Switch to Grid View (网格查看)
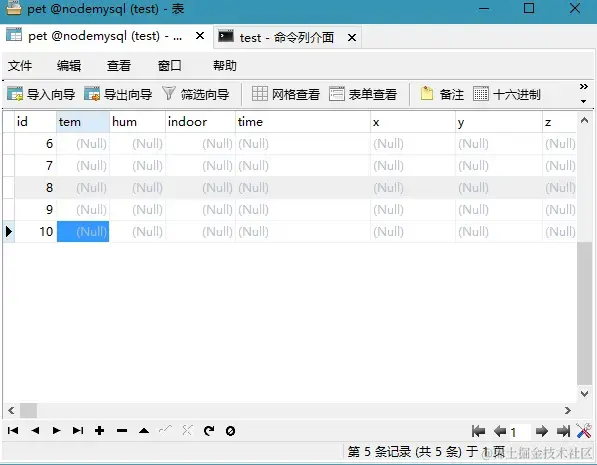The width and height of the screenshot is (597, 465). 286,94
